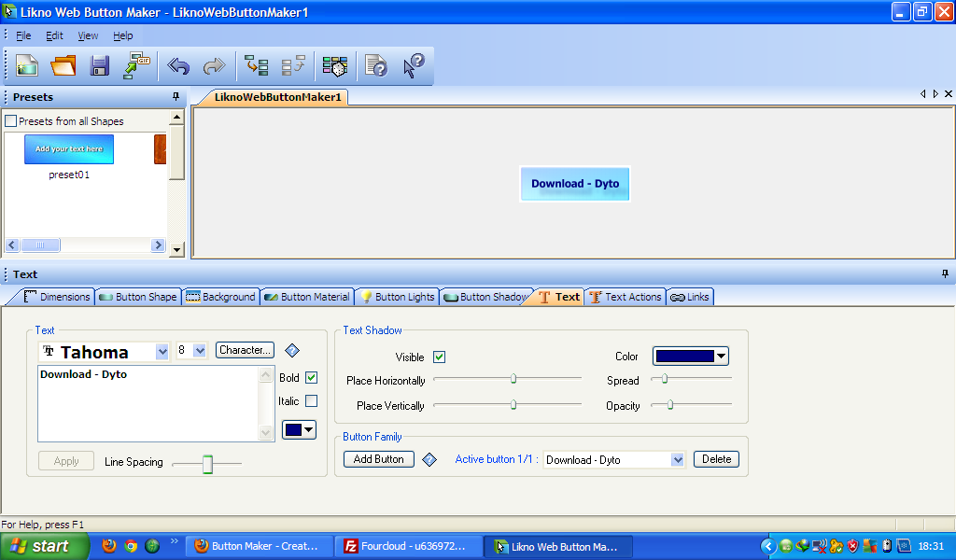Open an existing project via the folder icon
The height and width of the screenshot is (560, 956).
(x=63, y=65)
